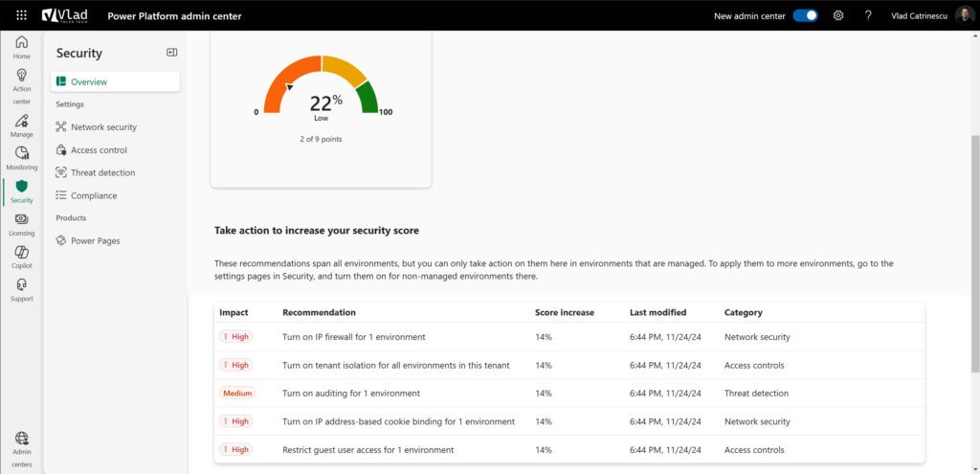The width and height of the screenshot is (980, 474).
Task: Open Monitoring in the left rail
Action: [22, 159]
